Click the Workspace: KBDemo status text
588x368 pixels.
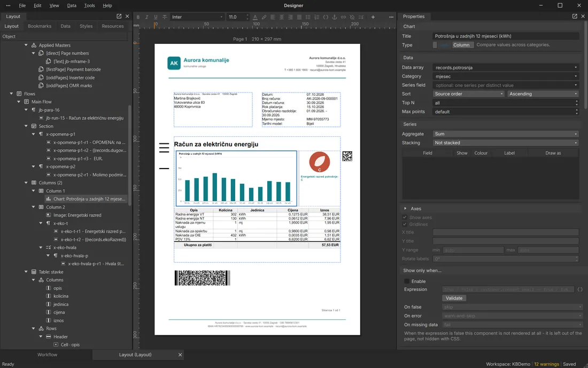point(508,364)
